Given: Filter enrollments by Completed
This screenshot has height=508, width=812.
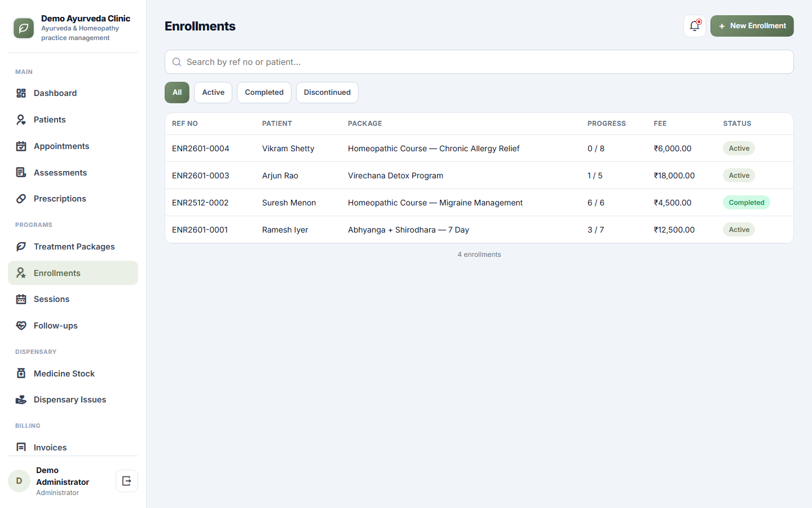Looking at the screenshot, I should coord(264,93).
